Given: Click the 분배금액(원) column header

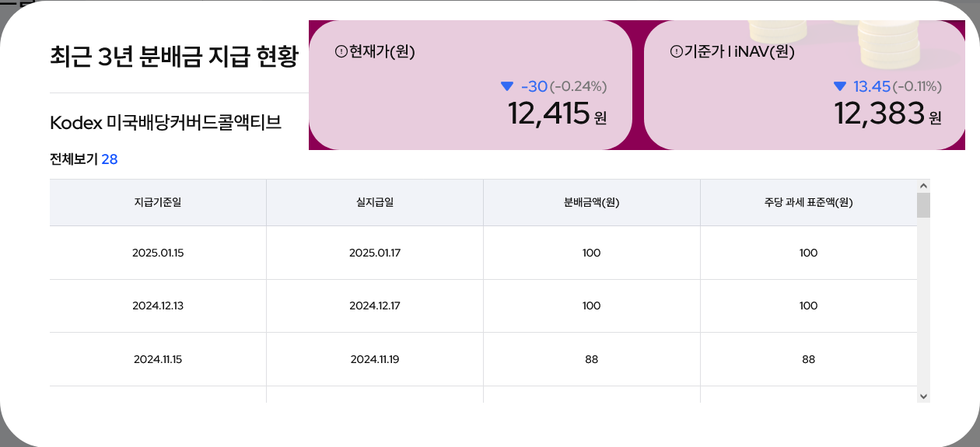Looking at the screenshot, I should 592,203.
